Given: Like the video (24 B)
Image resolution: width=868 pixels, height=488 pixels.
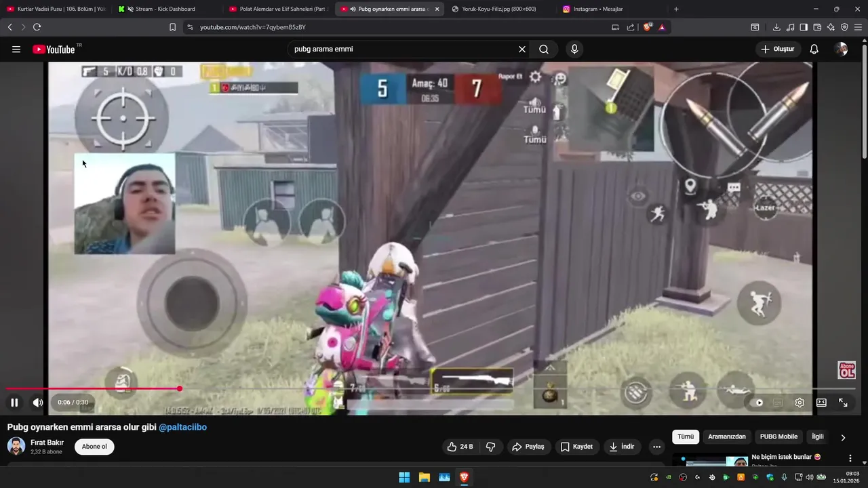Looking at the screenshot, I should [x=459, y=447].
